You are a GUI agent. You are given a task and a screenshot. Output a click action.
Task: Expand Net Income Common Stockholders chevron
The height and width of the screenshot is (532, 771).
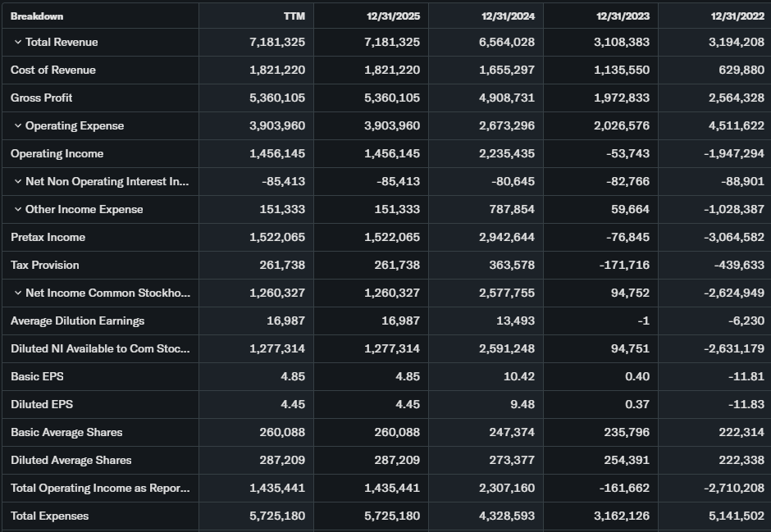(17, 293)
